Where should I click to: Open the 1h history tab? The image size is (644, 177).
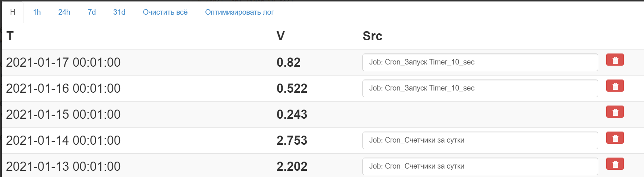[37, 12]
